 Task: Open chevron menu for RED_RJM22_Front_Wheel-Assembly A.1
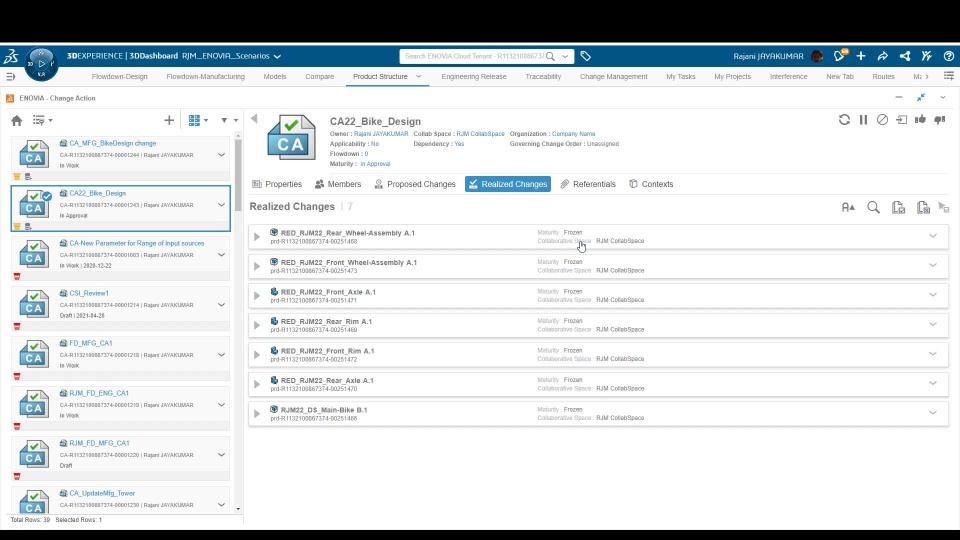932,265
